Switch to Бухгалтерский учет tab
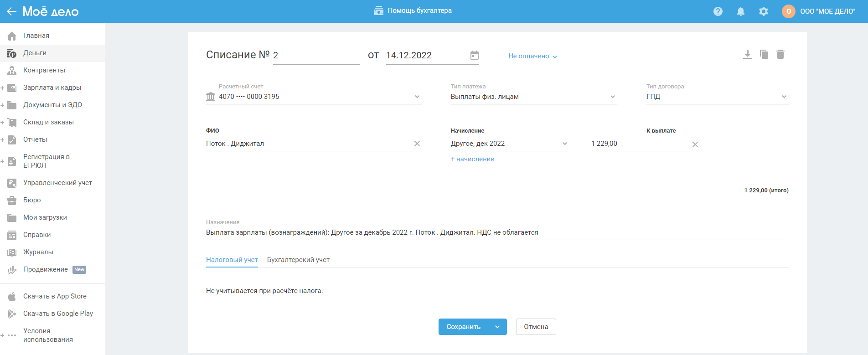This screenshot has width=868, height=355. pos(298,260)
